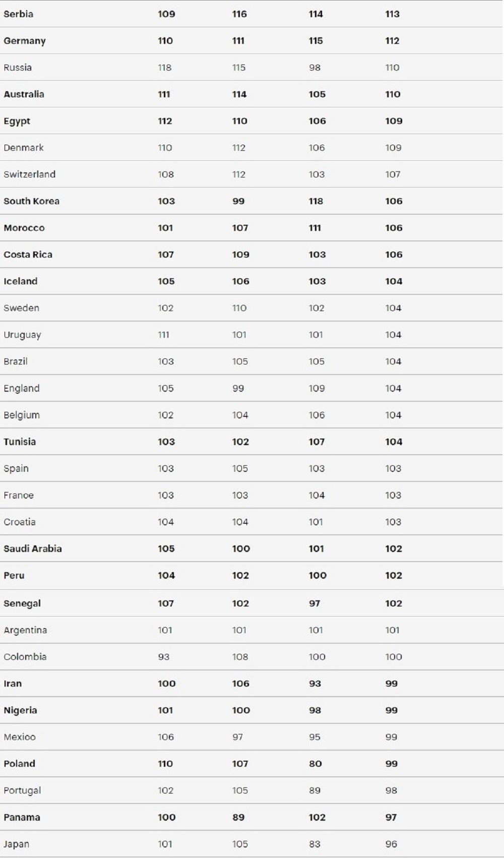
Task: Click the value 80 in Poland's row
Action: tap(316, 764)
